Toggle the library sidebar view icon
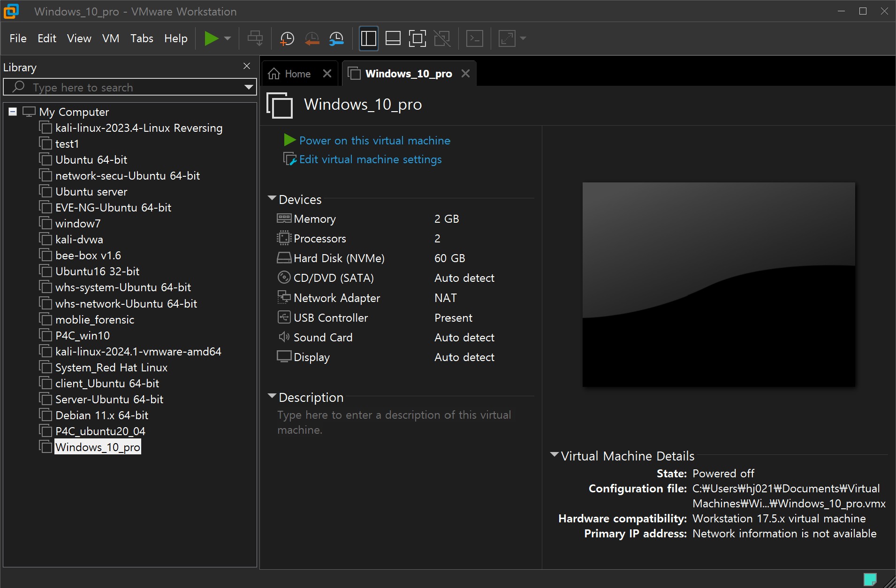The image size is (896, 588). 369,38
